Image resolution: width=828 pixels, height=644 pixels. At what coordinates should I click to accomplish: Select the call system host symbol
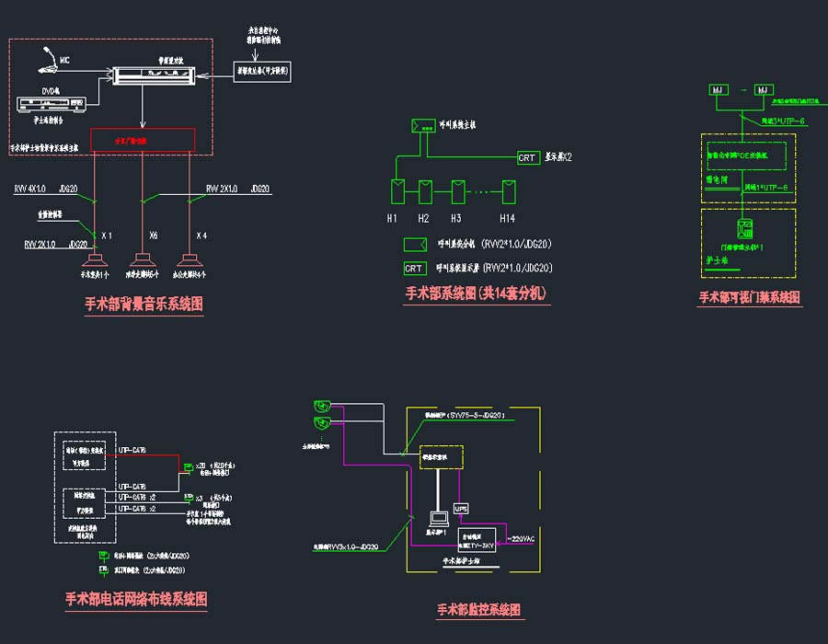[x=424, y=125]
